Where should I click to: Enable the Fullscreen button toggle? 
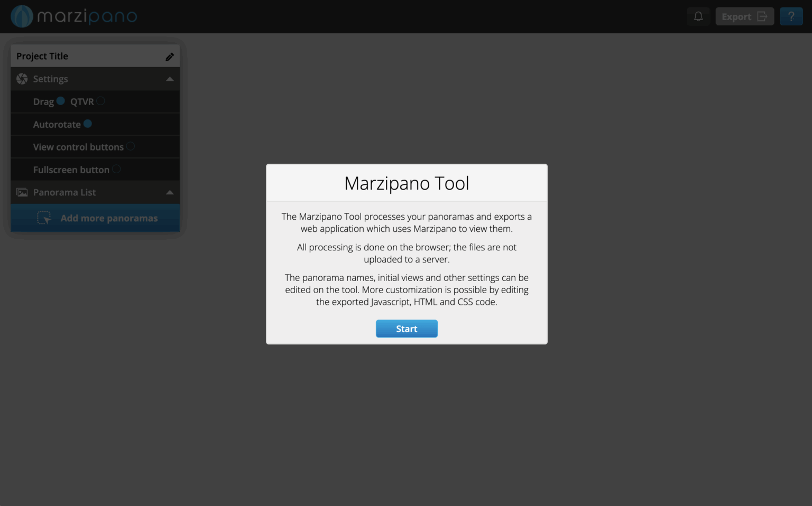pos(116,169)
